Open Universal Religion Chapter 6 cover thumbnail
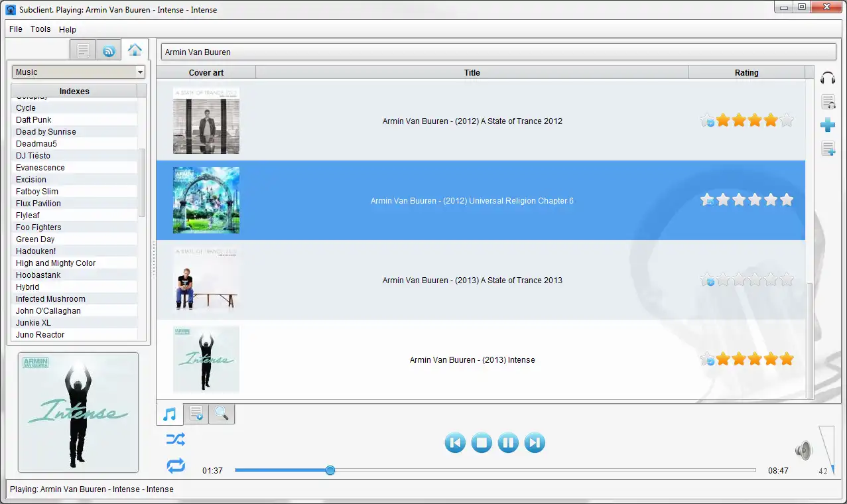 pyautogui.click(x=206, y=200)
